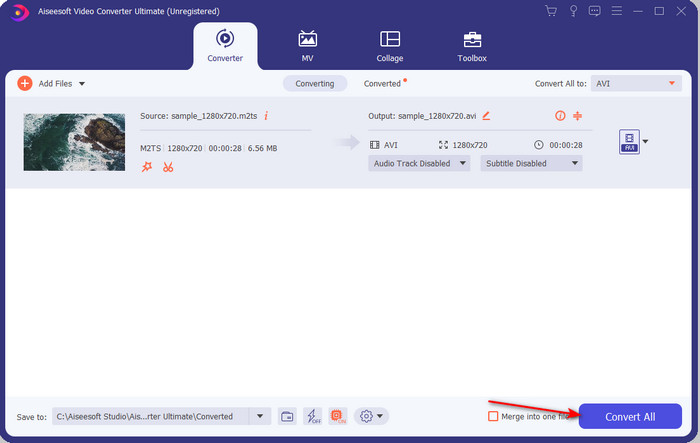Viewport: 700px width, 443px height.
Task: Open the edit effects star-wand icon
Action: click(x=146, y=167)
